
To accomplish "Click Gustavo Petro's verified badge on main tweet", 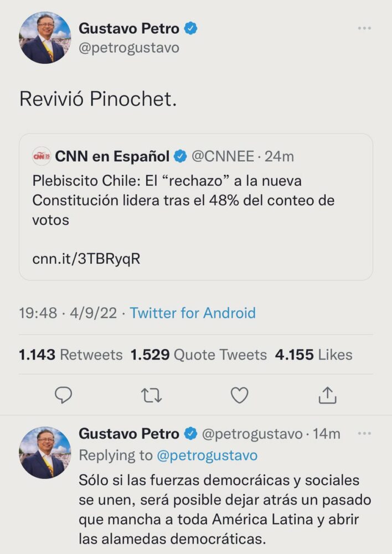I will 191,28.
